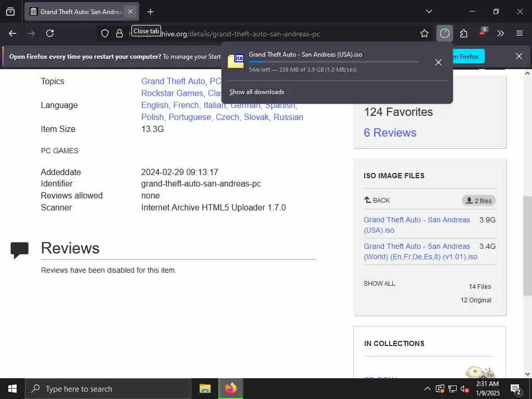Download all with 2 files button

[x=478, y=201]
